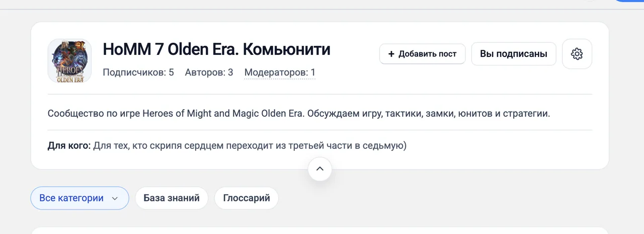The image size is (644, 234).
Task: Click the Heroes Olden Era community avatar
Action: point(69,61)
